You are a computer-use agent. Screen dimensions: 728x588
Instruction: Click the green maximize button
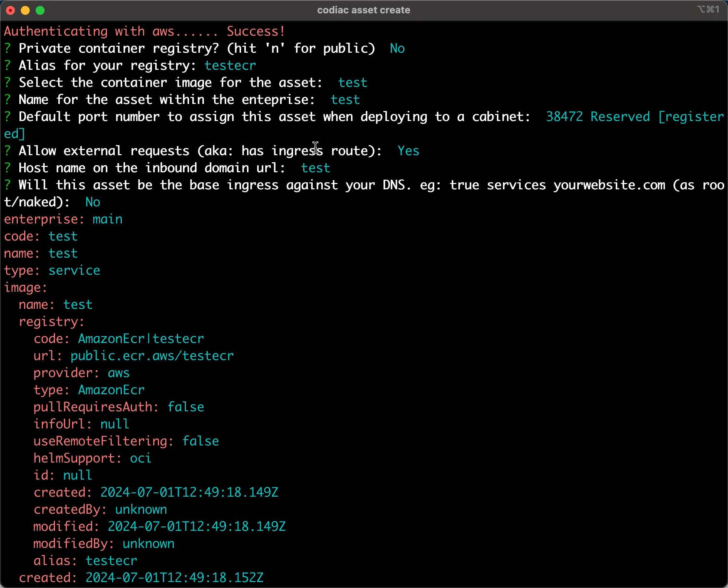tap(44, 10)
